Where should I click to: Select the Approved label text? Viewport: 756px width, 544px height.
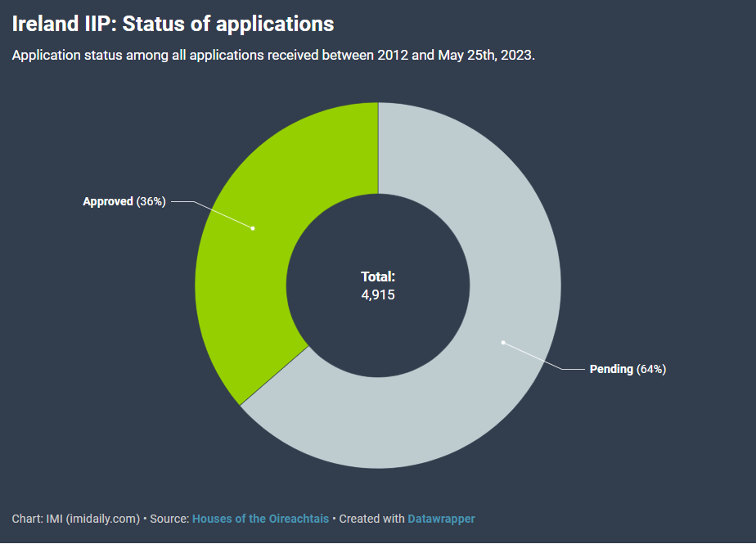pyautogui.click(x=107, y=201)
